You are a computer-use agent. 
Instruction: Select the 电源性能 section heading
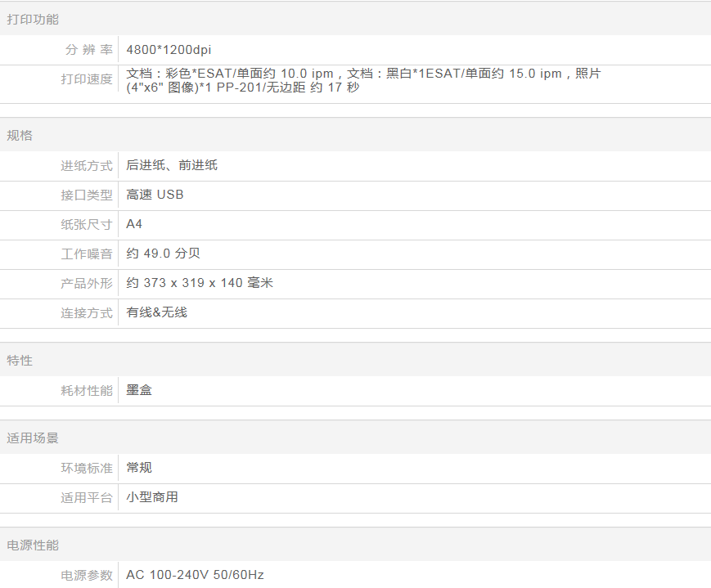click(33, 545)
